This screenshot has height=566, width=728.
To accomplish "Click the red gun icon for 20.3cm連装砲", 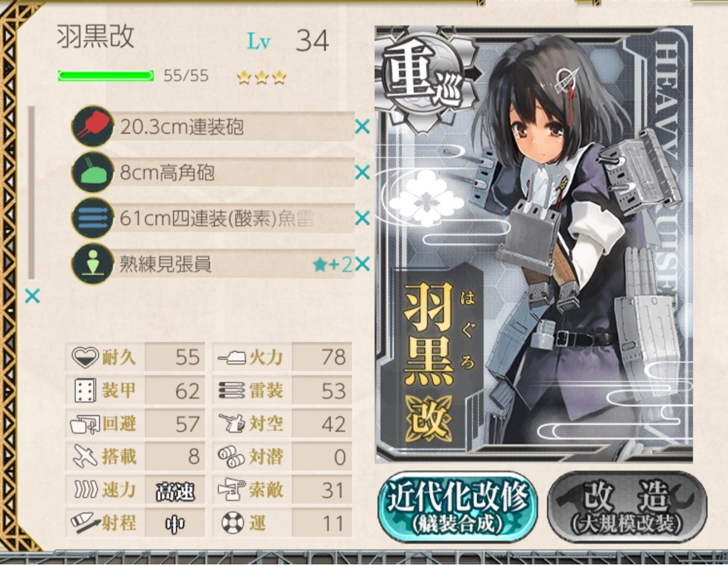I will [x=92, y=127].
